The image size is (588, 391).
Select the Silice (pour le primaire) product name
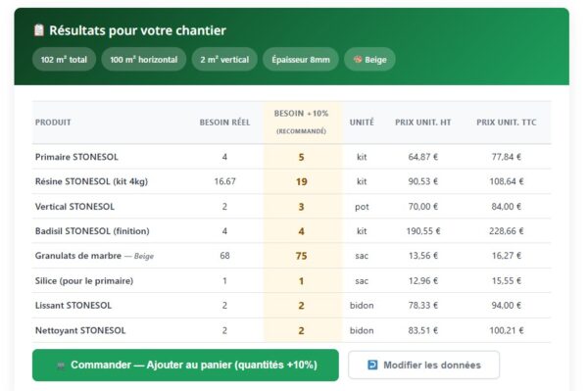coord(84,281)
